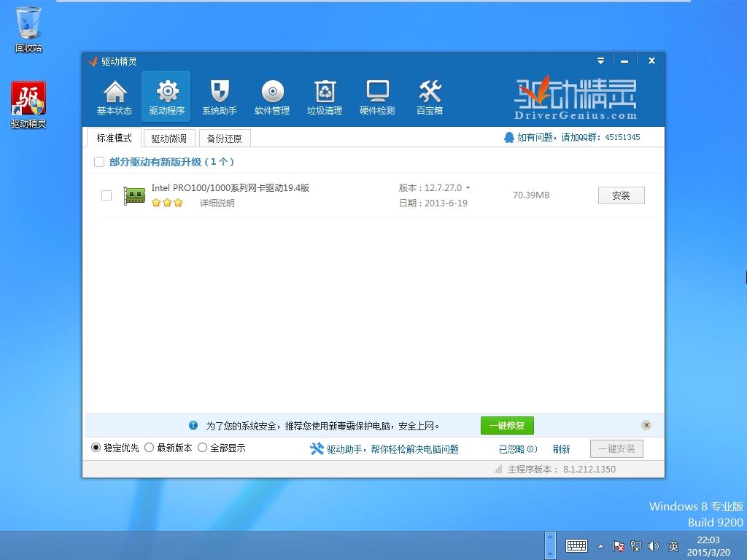The height and width of the screenshot is (560, 747).
Task: Click the 驱动助手 wrench icon
Action: click(x=317, y=448)
